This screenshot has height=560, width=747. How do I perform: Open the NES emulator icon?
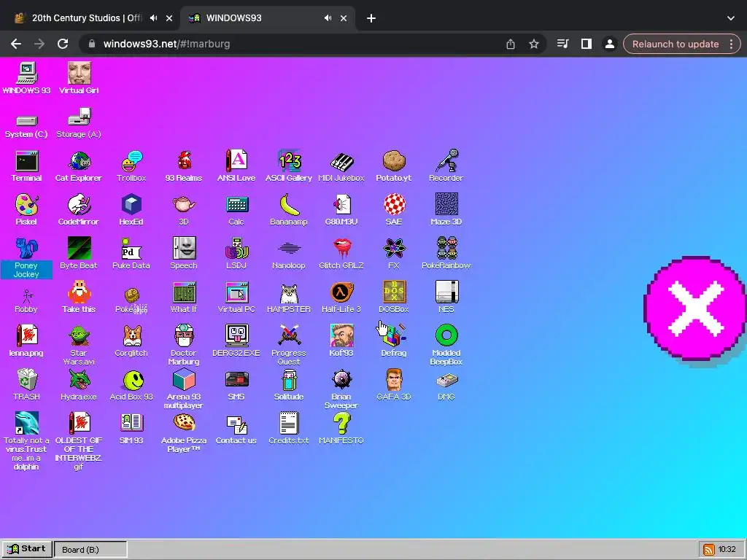coord(446,297)
